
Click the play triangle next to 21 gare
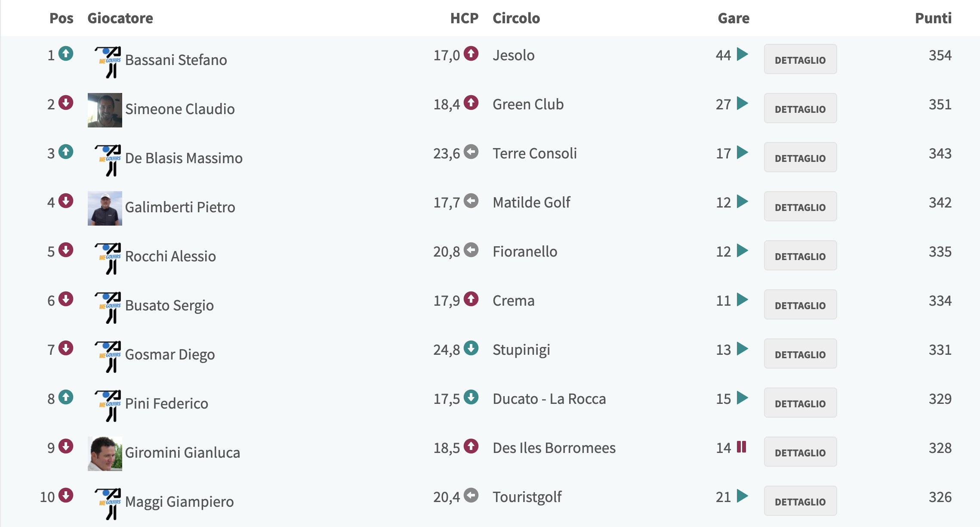(x=742, y=496)
